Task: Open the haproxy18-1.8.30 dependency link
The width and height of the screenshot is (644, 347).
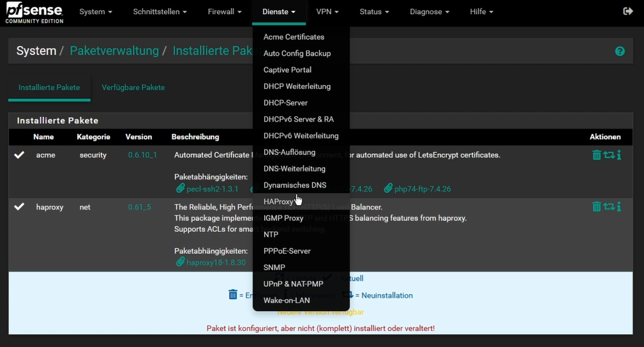Action: point(216,262)
